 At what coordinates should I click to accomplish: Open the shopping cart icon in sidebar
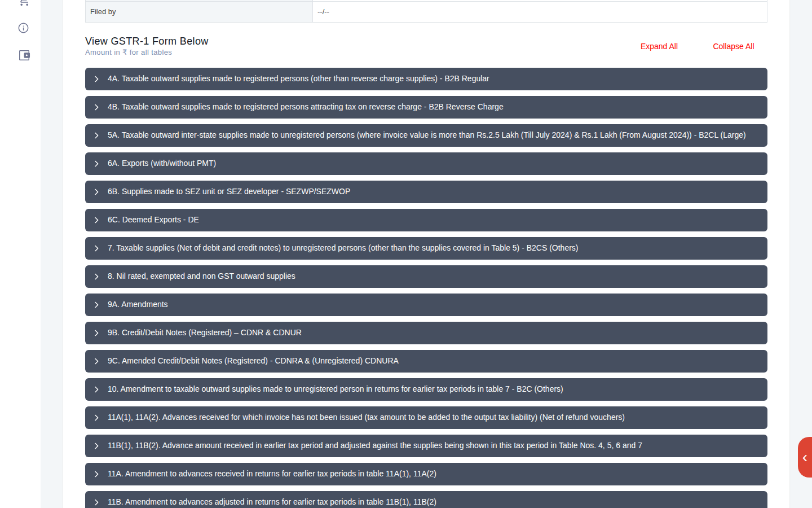(24, 2)
